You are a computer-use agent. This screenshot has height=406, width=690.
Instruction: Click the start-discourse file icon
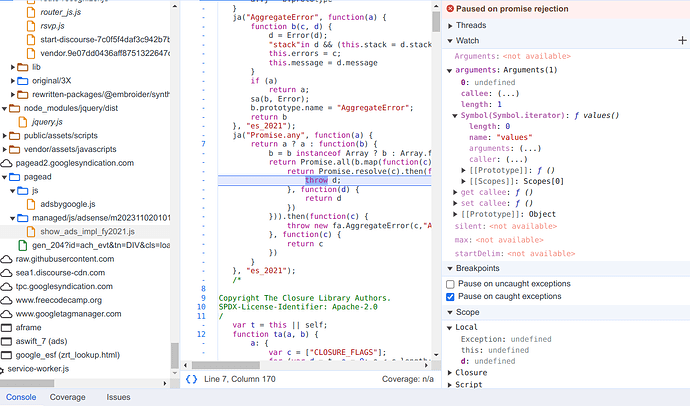tap(31, 40)
